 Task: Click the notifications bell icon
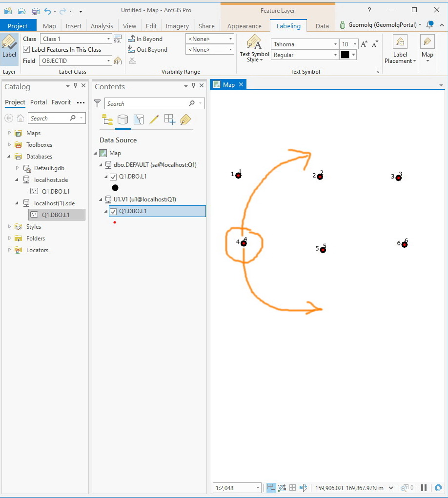click(430, 25)
